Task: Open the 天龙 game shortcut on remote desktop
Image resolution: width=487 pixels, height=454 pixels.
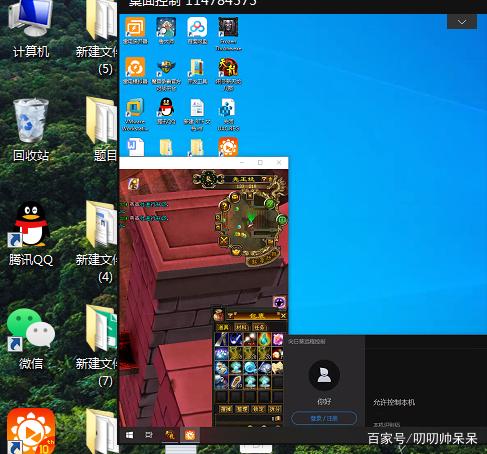Action: point(228,74)
